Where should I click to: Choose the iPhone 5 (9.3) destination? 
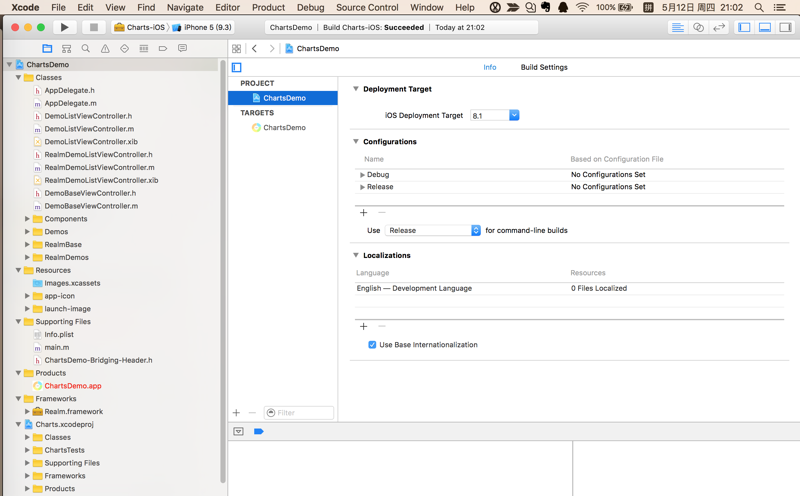(202, 28)
